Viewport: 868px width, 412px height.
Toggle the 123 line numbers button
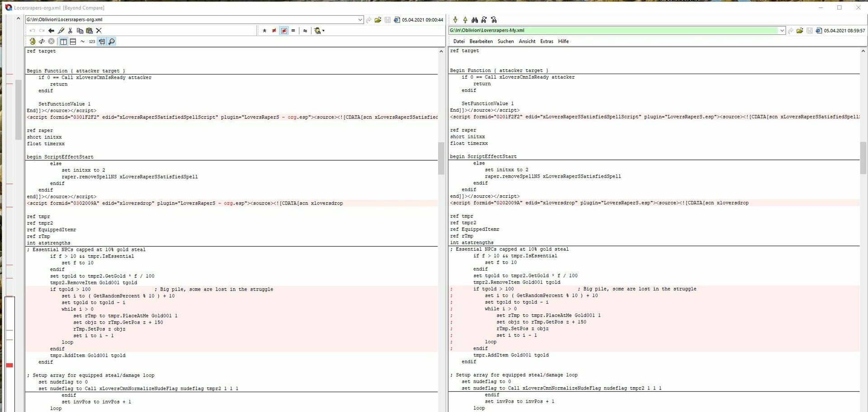coord(92,41)
